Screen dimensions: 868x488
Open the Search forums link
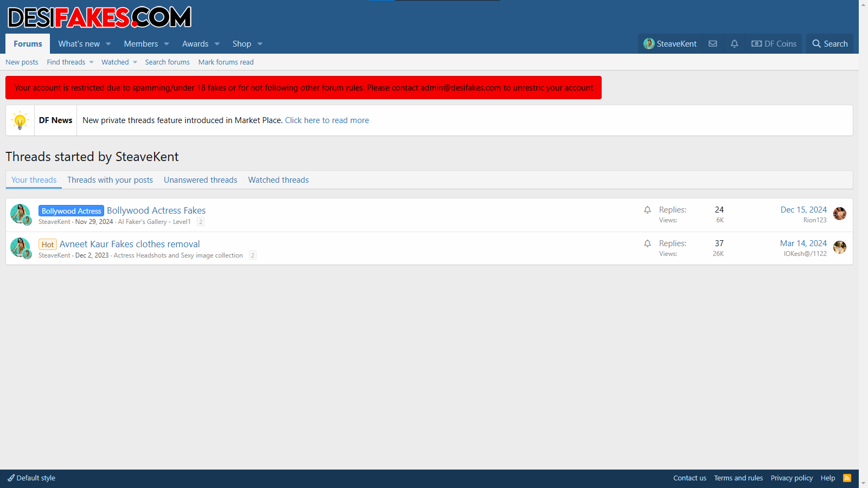167,62
